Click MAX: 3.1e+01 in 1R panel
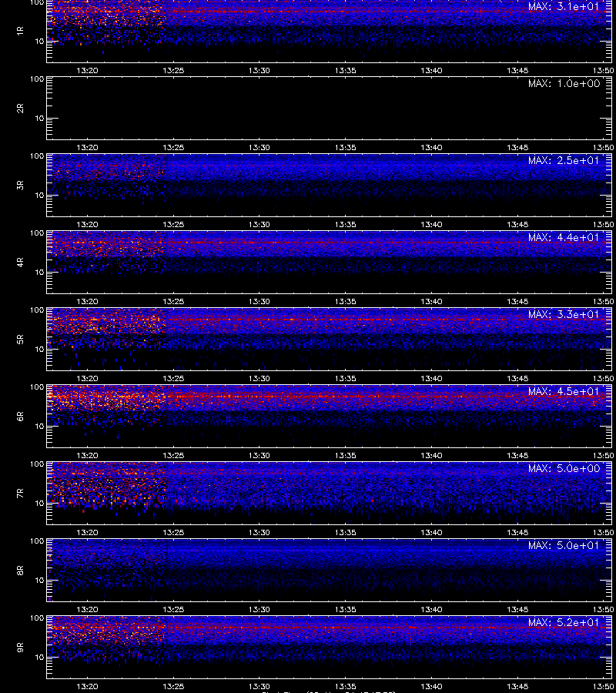Screen dimensions: 616x693 (564, 7)
